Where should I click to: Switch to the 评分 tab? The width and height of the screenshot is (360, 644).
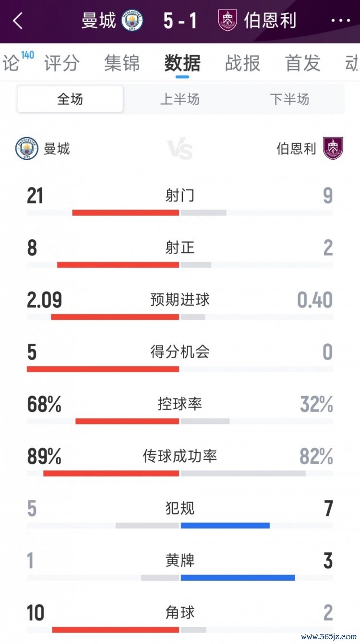[x=62, y=63]
